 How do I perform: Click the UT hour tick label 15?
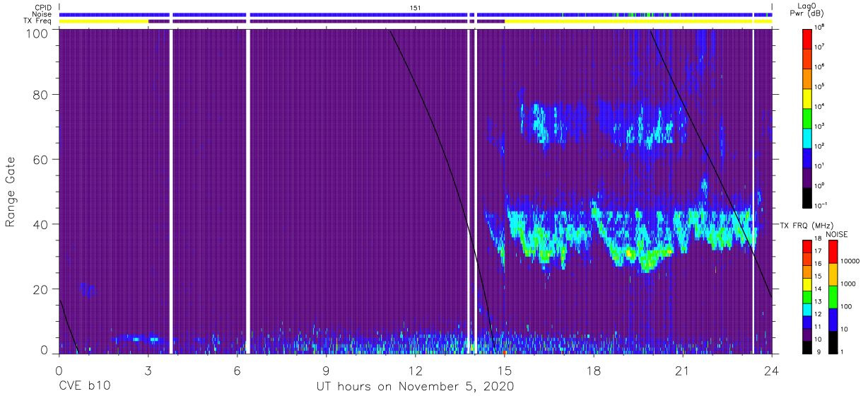(504, 369)
